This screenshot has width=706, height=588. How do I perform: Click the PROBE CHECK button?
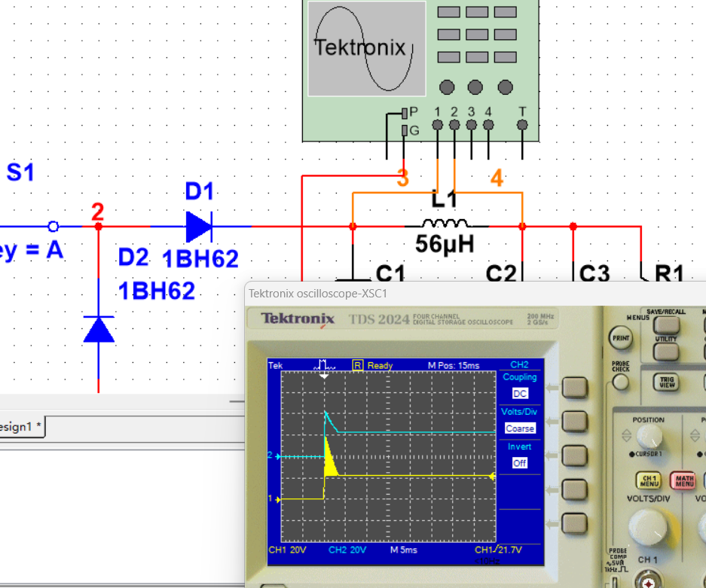620,382
